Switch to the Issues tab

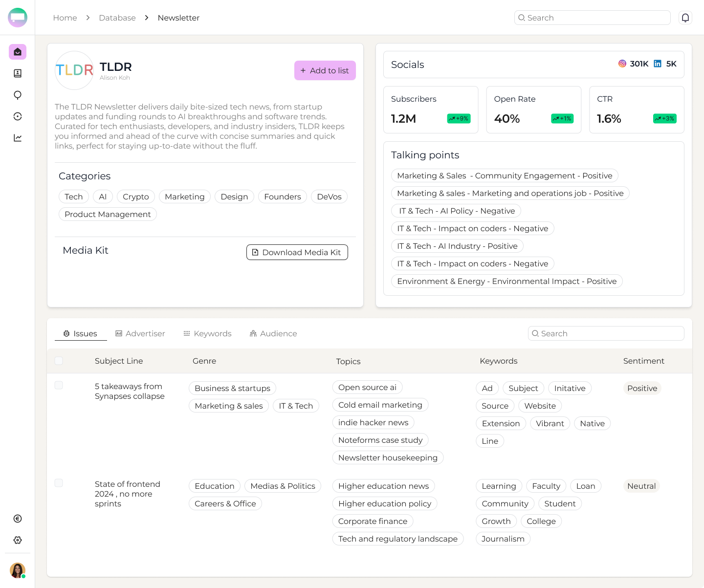click(x=81, y=333)
